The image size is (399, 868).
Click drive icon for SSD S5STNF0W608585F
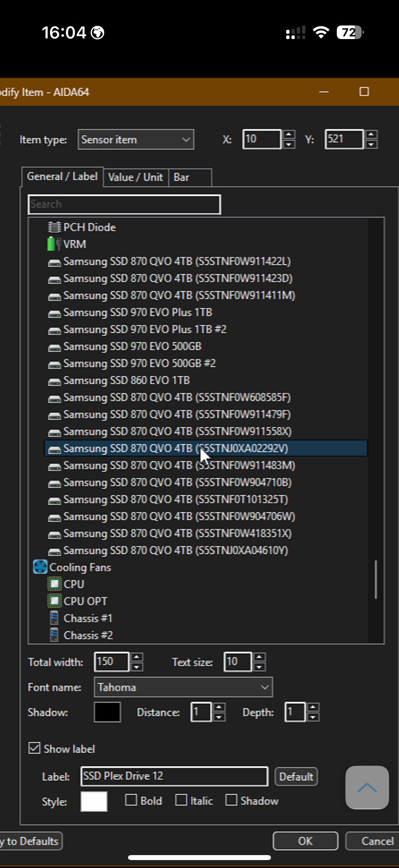pyautogui.click(x=54, y=399)
